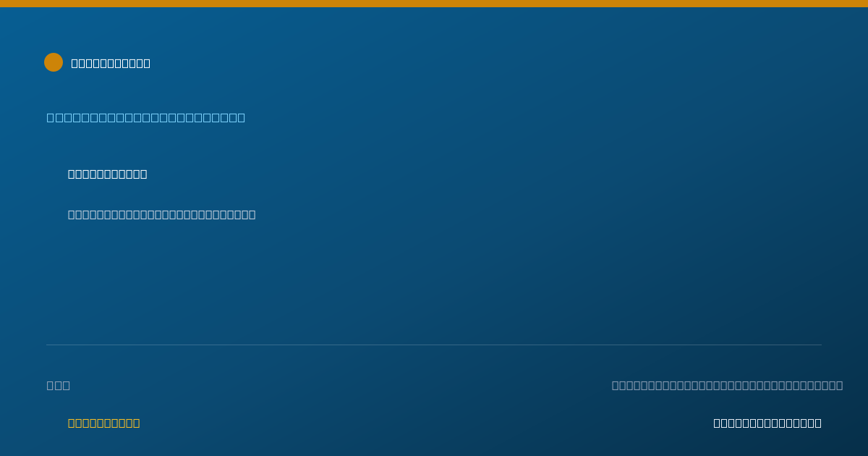Screen dimensions: 868x456
Task: Click the short gray label above the yellow text
Action: tap(59, 385)
